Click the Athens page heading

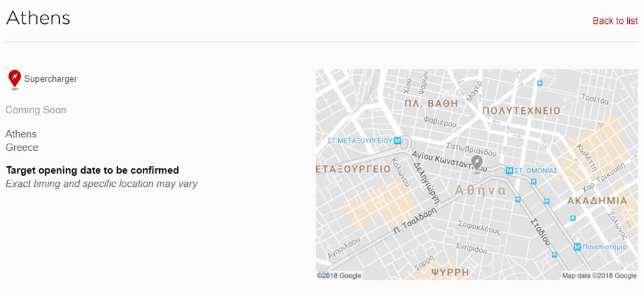(38, 18)
